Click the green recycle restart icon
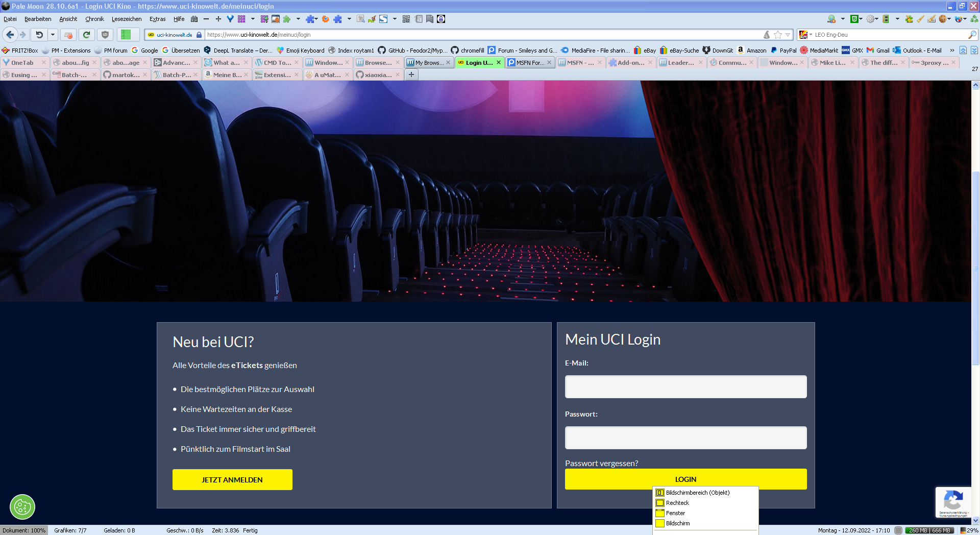Screen dimensions: 980x535 click(974, 19)
